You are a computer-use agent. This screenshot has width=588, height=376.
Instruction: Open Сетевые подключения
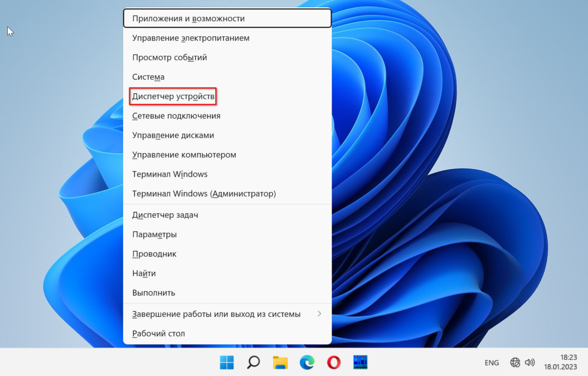coord(227,116)
